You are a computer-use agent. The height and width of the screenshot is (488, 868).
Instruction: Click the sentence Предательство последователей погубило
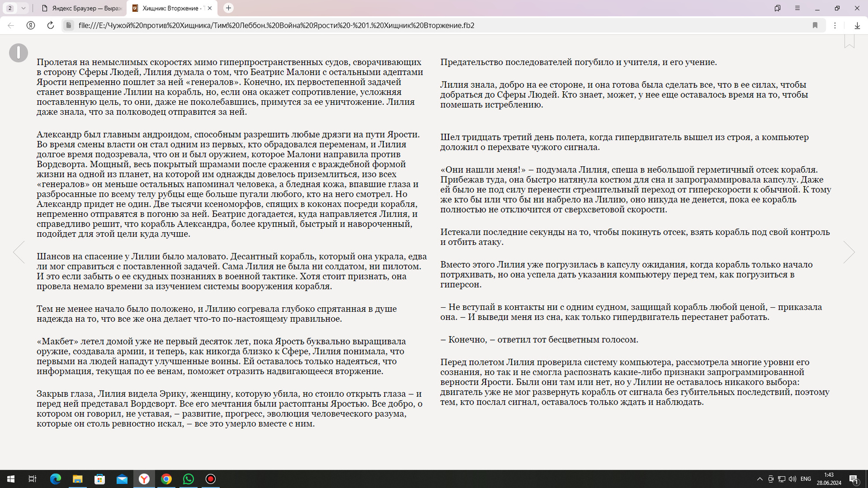tap(579, 62)
